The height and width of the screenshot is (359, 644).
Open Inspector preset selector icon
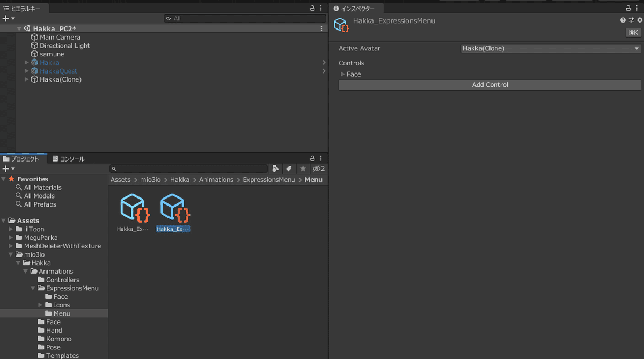tap(631, 20)
